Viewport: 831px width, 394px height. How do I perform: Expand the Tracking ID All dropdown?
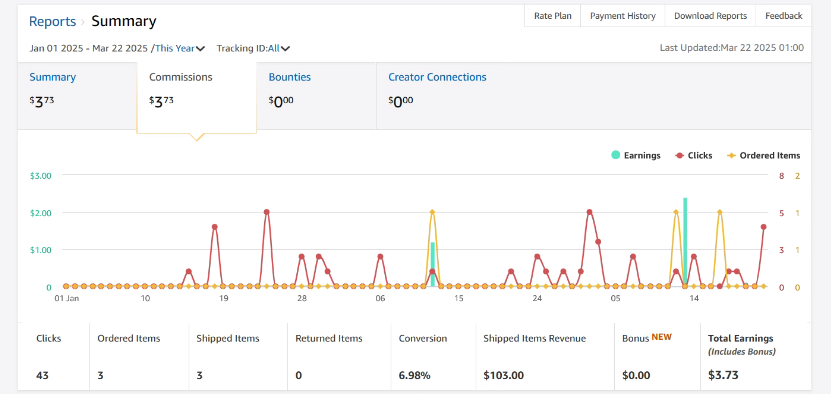click(x=279, y=48)
